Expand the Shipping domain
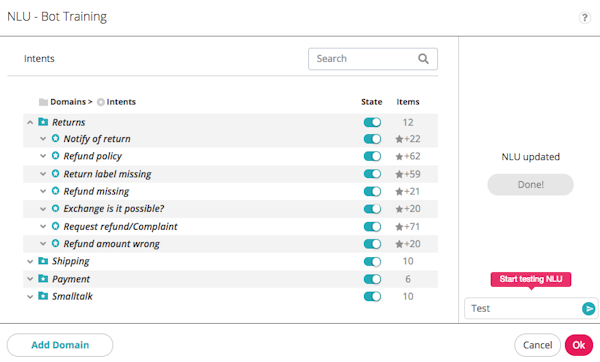600x362 pixels. coord(30,261)
